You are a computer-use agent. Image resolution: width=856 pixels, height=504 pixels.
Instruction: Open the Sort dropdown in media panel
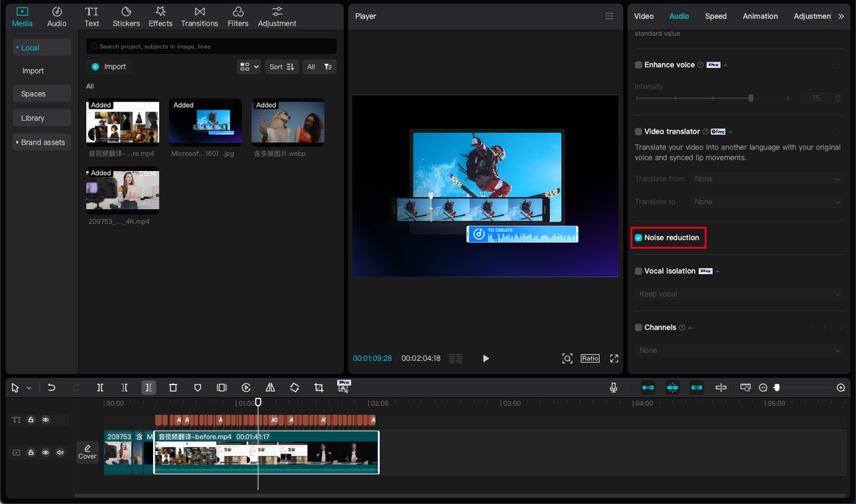(x=282, y=67)
